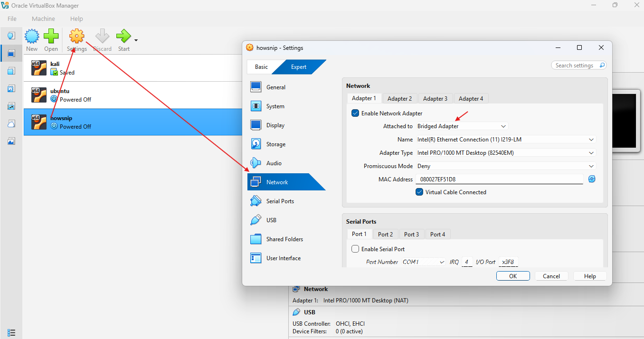The height and width of the screenshot is (339, 644).
Task: Open the Adapter Type dropdown
Action: pyautogui.click(x=506, y=153)
